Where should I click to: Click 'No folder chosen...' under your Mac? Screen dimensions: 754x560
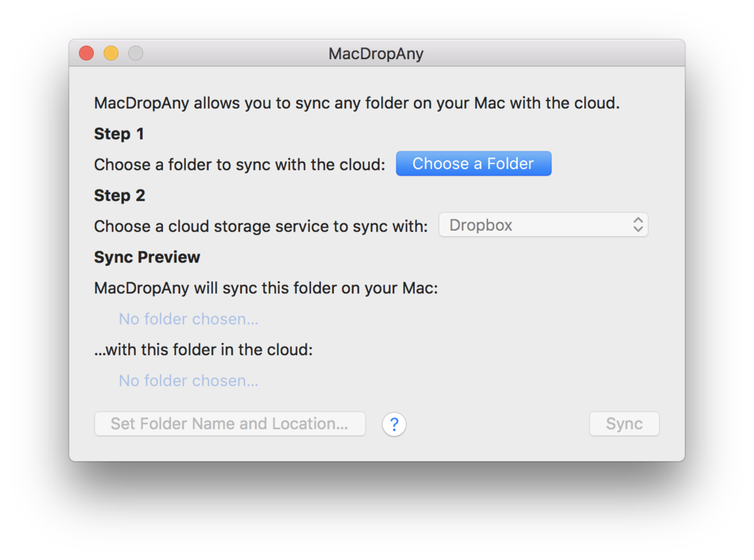pos(188,318)
